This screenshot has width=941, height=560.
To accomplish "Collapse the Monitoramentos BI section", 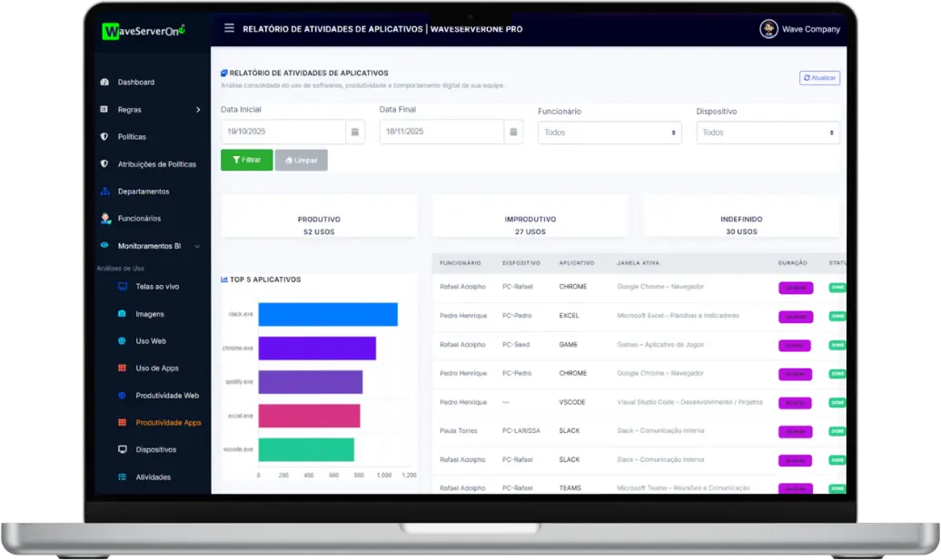I will [197, 246].
